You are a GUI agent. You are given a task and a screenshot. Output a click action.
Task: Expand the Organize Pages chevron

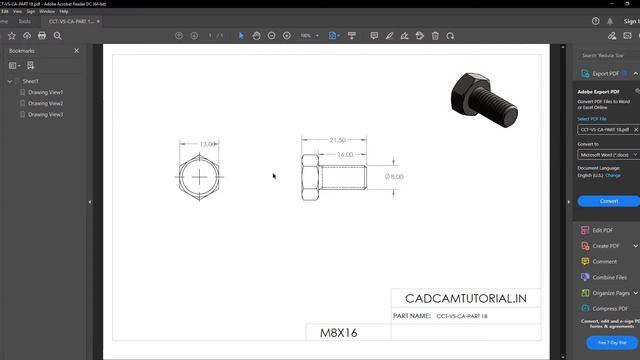[636, 293]
